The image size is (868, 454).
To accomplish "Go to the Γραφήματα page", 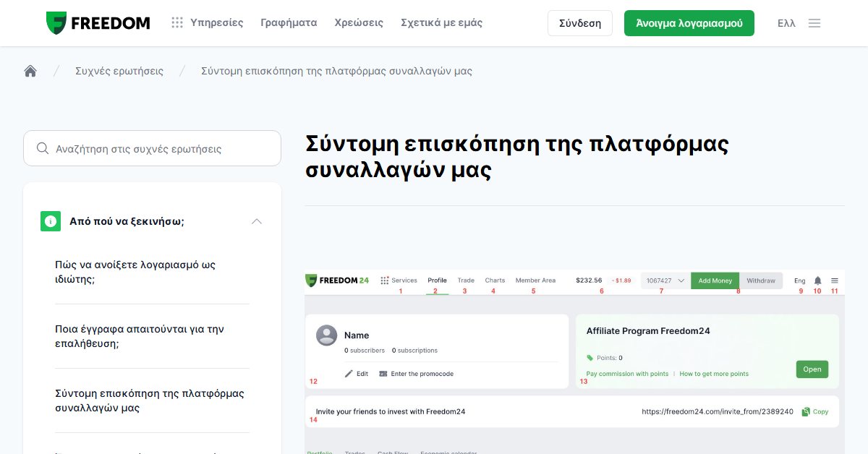I will point(289,22).
